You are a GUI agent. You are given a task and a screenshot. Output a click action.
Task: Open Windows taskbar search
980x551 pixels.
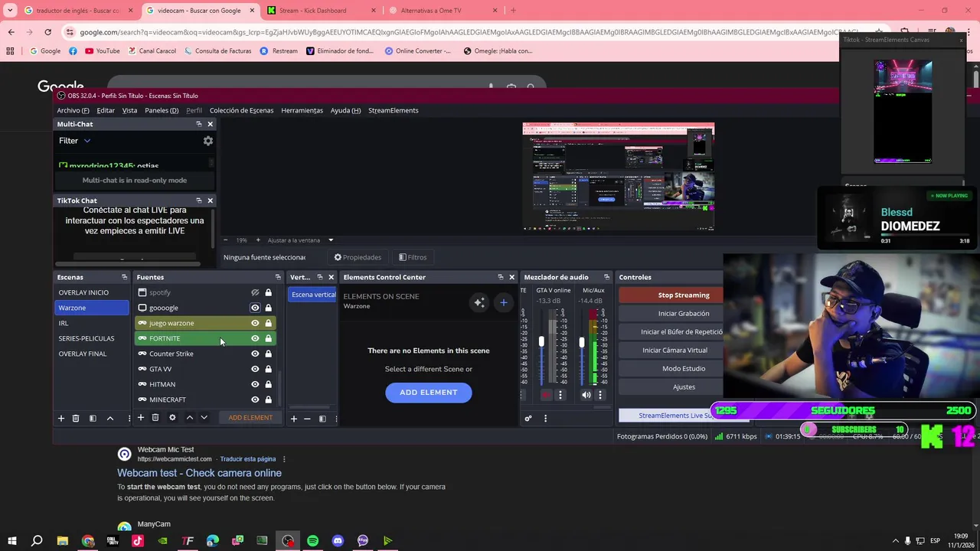point(37,541)
